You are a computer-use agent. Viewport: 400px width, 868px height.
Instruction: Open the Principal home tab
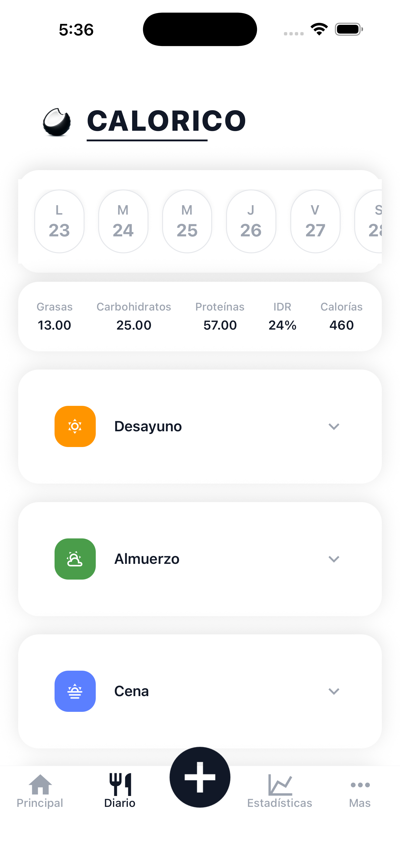(x=40, y=791)
